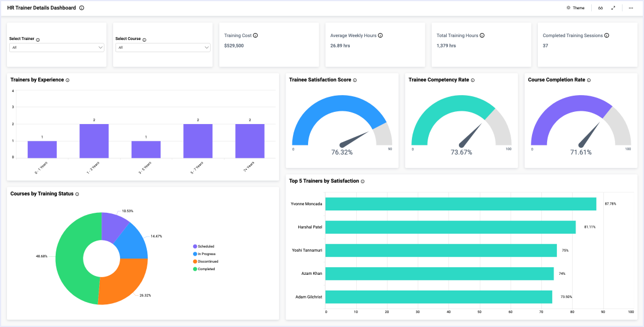
Task: Open the Theme settings
Action: coord(575,8)
